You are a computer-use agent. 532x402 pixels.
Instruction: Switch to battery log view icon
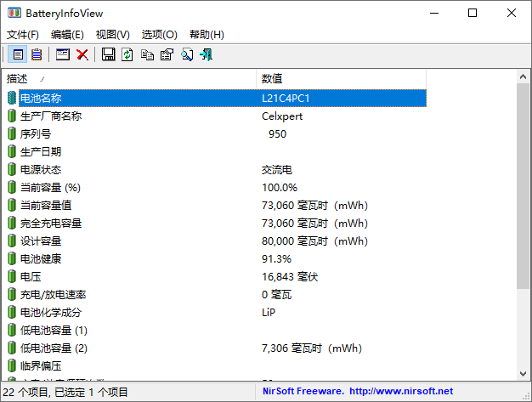click(x=37, y=54)
